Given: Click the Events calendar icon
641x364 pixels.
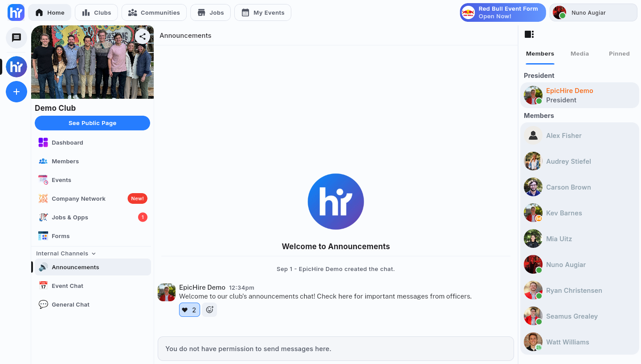Looking at the screenshot, I should click(x=43, y=180).
